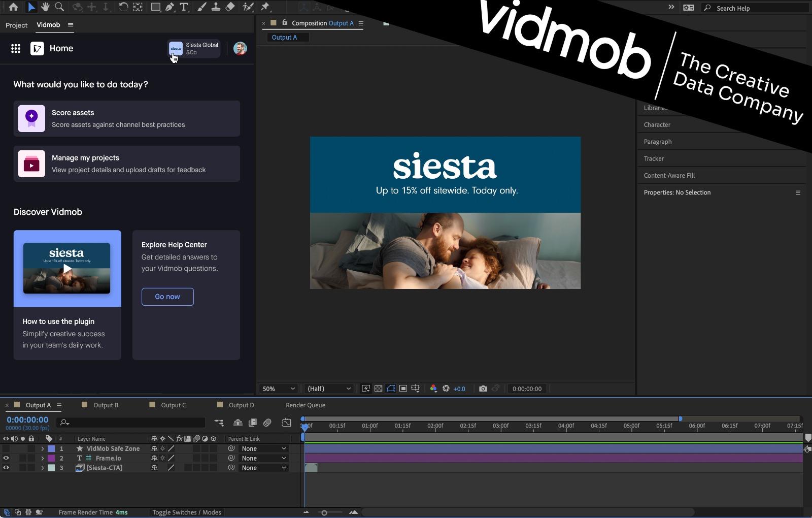The width and height of the screenshot is (812, 518).
Task: Select the Rotation tool
Action: pyautogui.click(x=123, y=7)
